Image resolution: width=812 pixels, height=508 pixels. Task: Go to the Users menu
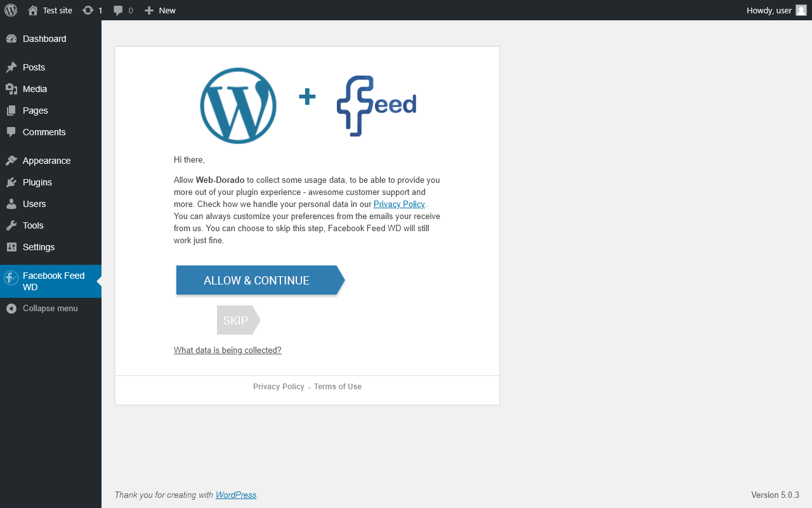(x=34, y=204)
